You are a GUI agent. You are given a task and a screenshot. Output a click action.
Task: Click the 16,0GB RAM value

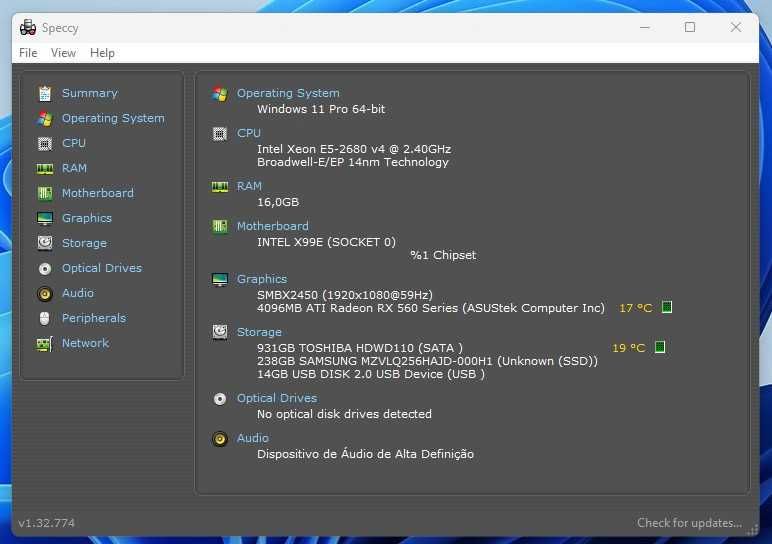coord(278,202)
